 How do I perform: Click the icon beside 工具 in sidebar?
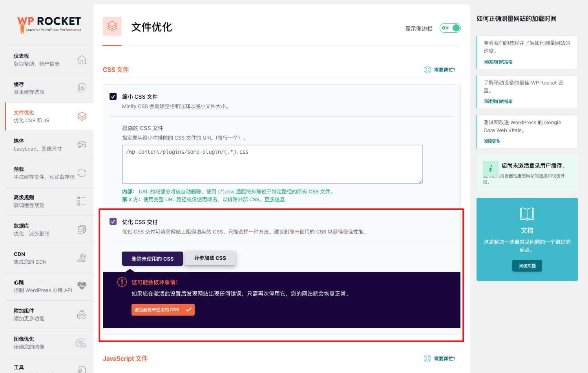(82, 369)
